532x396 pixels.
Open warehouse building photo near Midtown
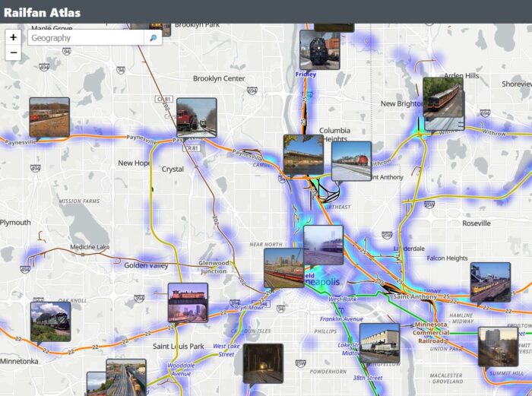[x=379, y=343]
